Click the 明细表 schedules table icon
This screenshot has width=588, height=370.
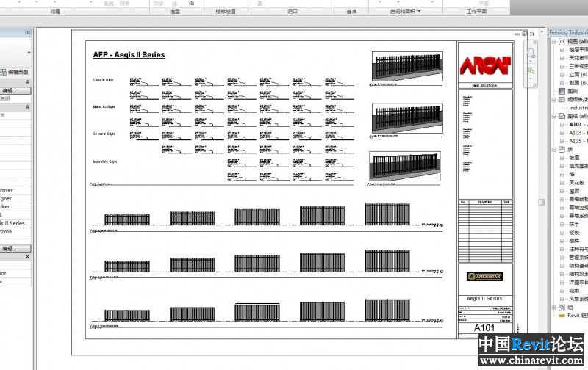[562, 100]
